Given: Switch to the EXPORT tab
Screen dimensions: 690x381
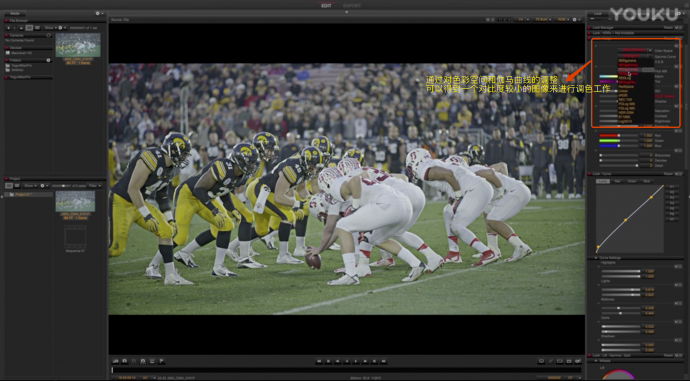Looking at the screenshot, I should click(x=352, y=5).
